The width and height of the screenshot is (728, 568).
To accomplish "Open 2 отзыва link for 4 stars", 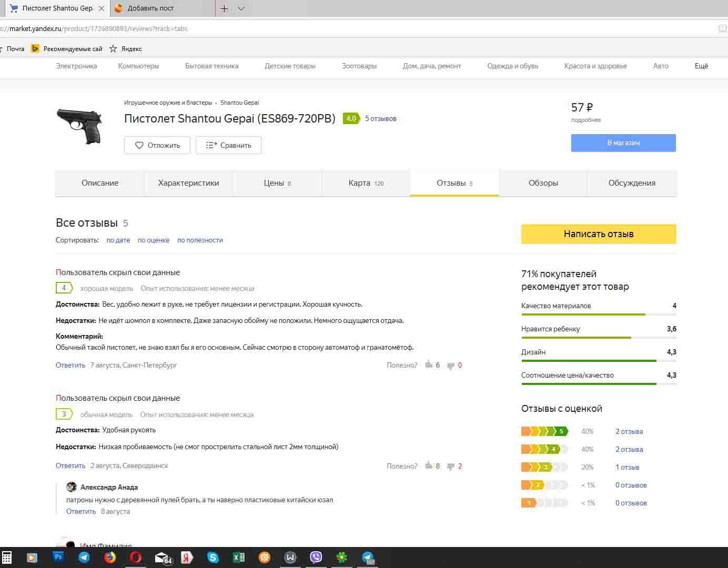I will (629, 450).
